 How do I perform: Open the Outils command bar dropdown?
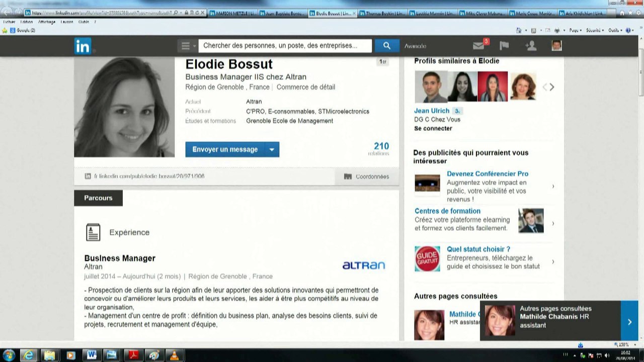point(615,31)
